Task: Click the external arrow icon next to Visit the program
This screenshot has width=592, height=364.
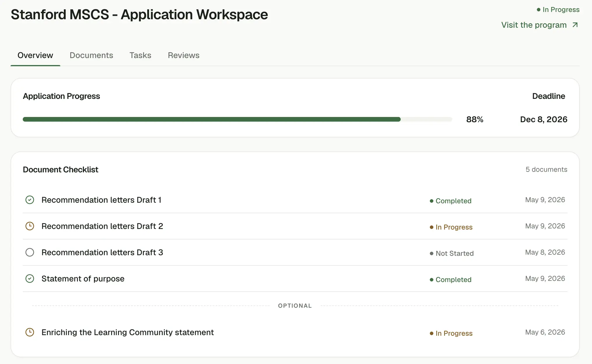Action: point(575,25)
